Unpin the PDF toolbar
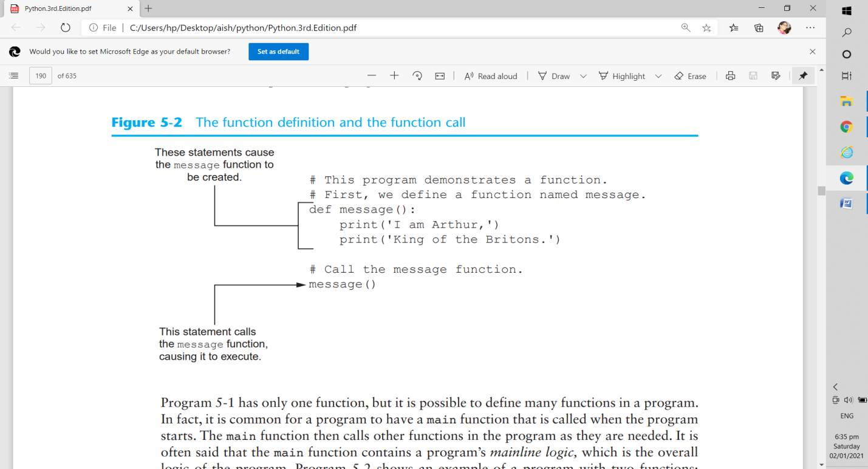The image size is (868, 469). (x=803, y=76)
